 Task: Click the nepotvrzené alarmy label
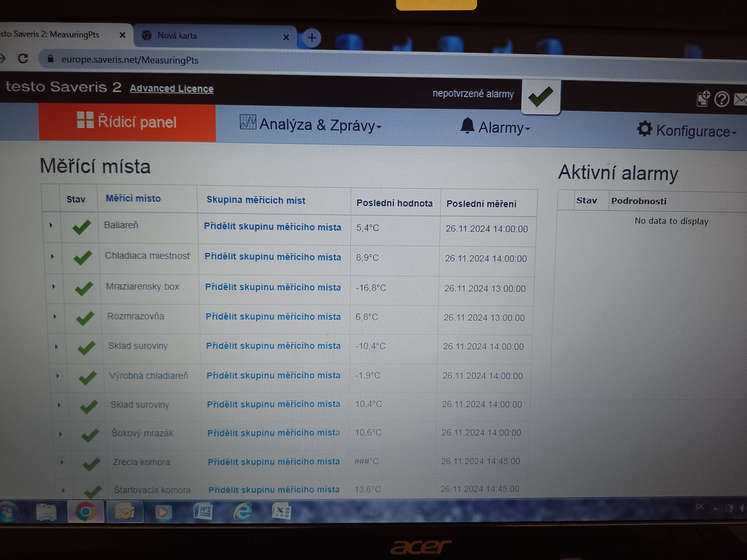[473, 94]
